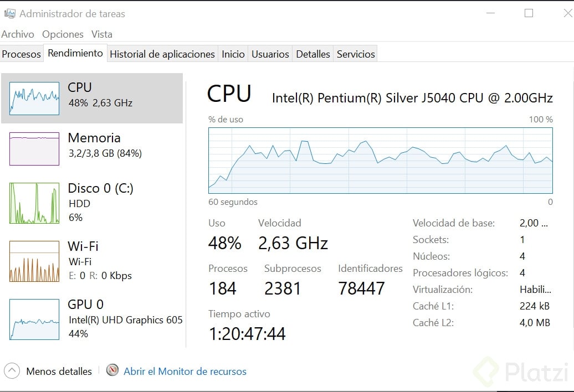Screen dimensions: 574x392
Task: Collapse view with Menos detalles arrow
Action: pyautogui.click(x=12, y=371)
